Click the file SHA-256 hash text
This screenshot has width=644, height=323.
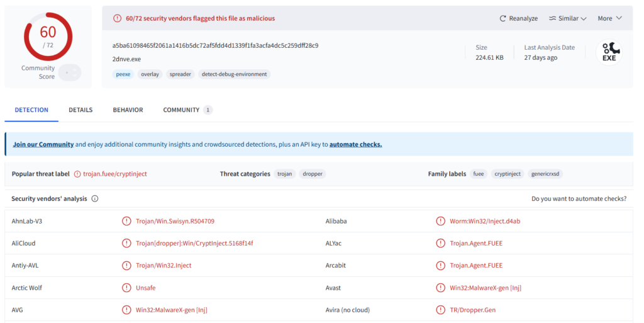pyautogui.click(x=215, y=46)
